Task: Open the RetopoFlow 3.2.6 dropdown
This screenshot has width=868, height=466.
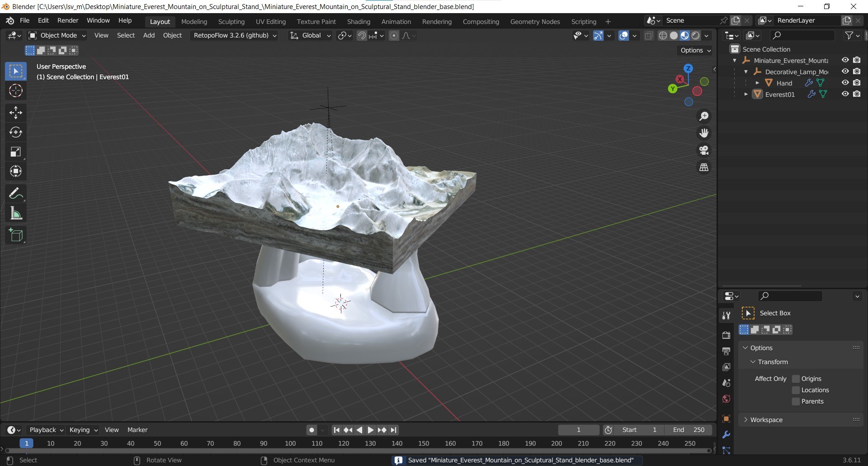Action: tap(235, 35)
